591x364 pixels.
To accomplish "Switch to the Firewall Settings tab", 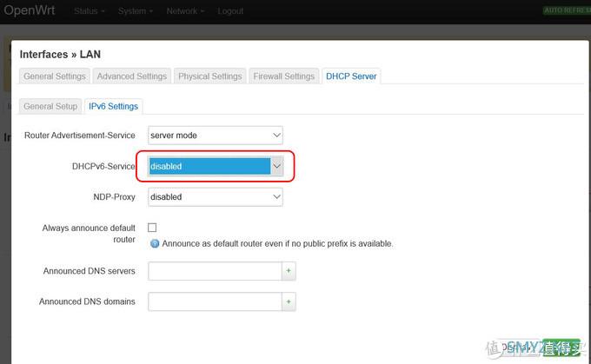I will (x=284, y=76).
